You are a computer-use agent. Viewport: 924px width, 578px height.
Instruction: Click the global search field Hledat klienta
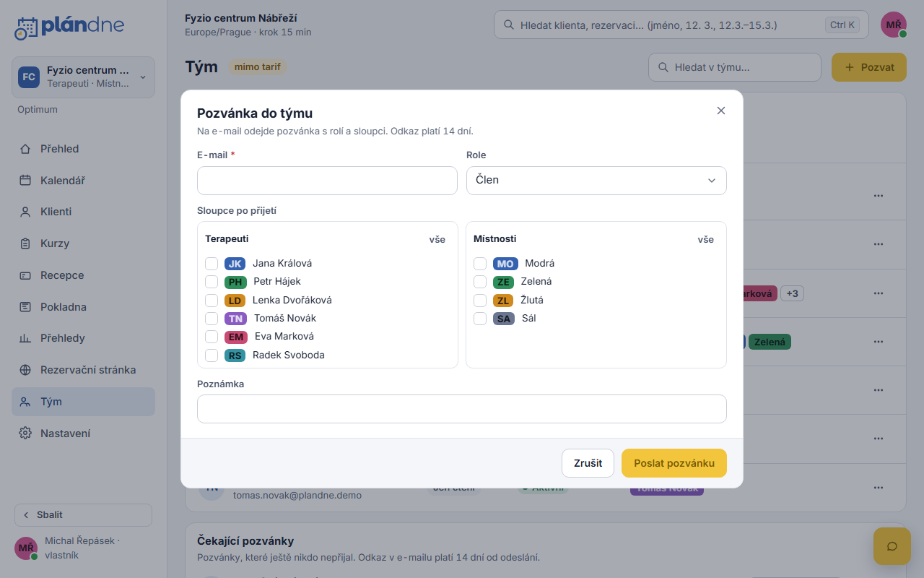[681, 25]
